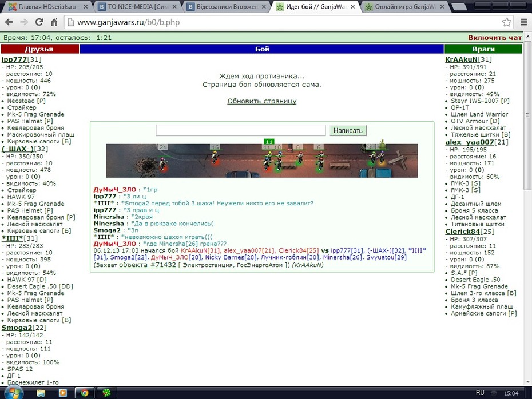This screenshot has width=532, height=399.
Task: Switch to Главная HDserials.ru tab
Action: [47, 7]
